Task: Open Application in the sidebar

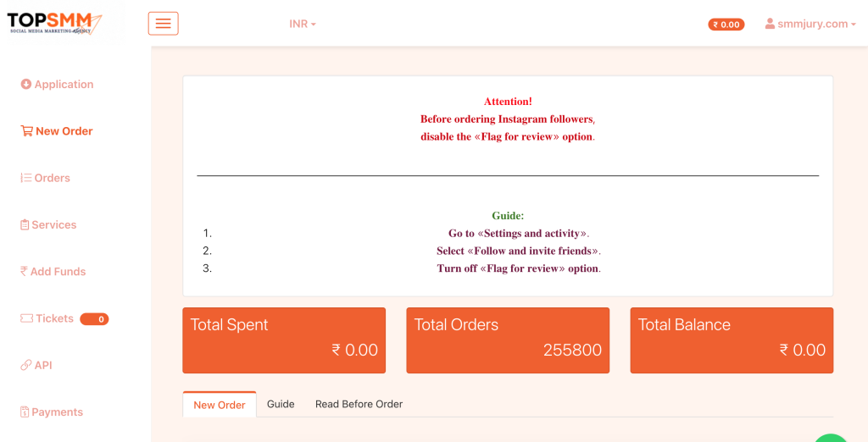Action: 57,84
